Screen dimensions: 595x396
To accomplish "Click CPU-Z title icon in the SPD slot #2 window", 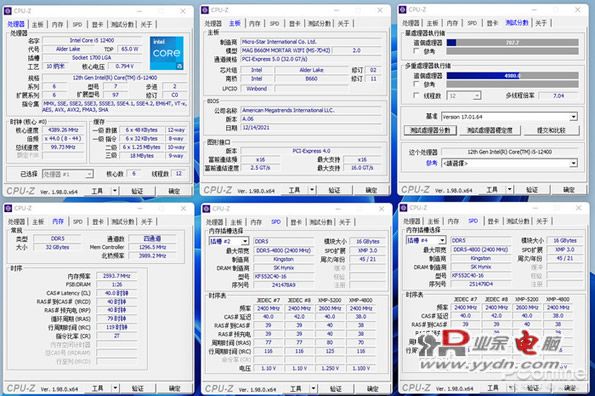I will click(206, 209).
